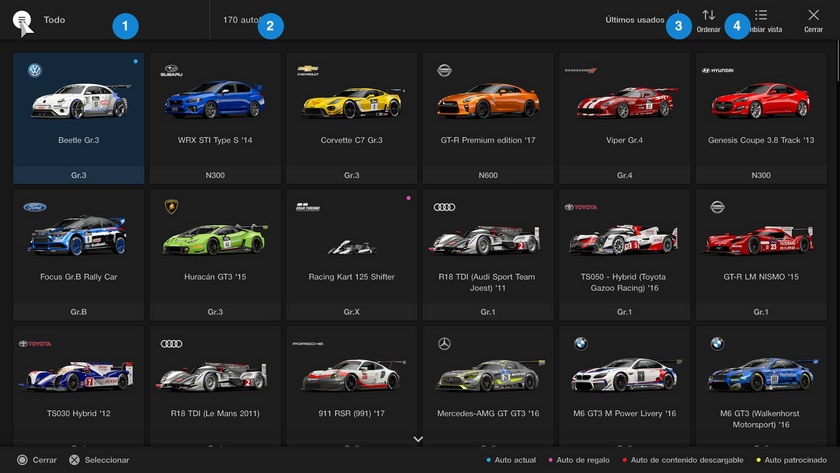Click the Volkswagen logo on the Beetle card
The height and width of the screenshot is (473, 840).
35,71
